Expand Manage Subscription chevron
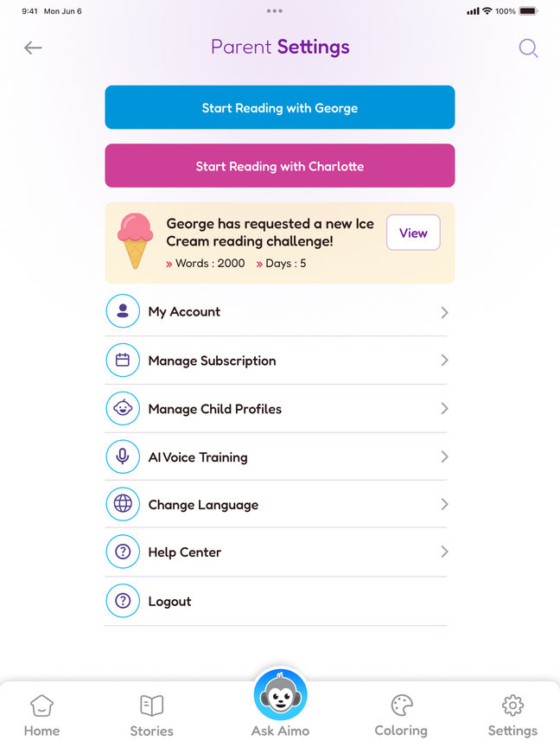560x747 pixels. click(x=444, y=361)
